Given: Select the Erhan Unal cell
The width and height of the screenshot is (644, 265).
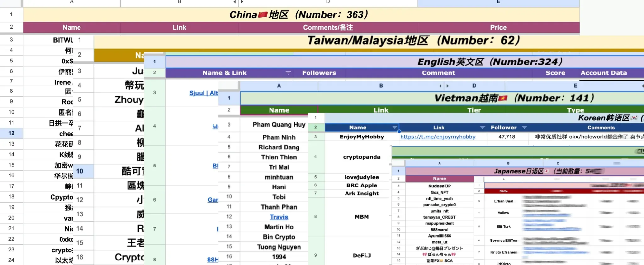Looking at the screenshot, I should click(504, 201).
